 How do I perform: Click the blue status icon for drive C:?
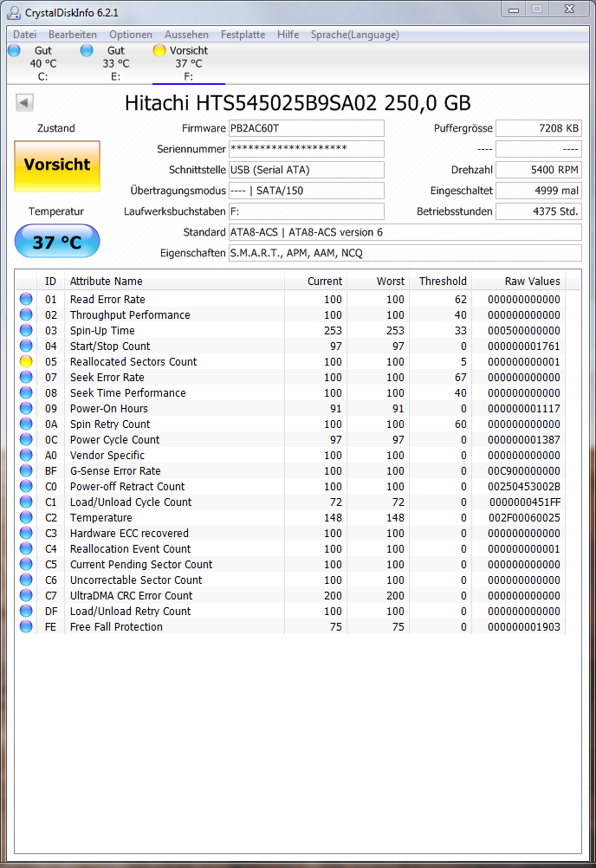click(x=15, y=50)
